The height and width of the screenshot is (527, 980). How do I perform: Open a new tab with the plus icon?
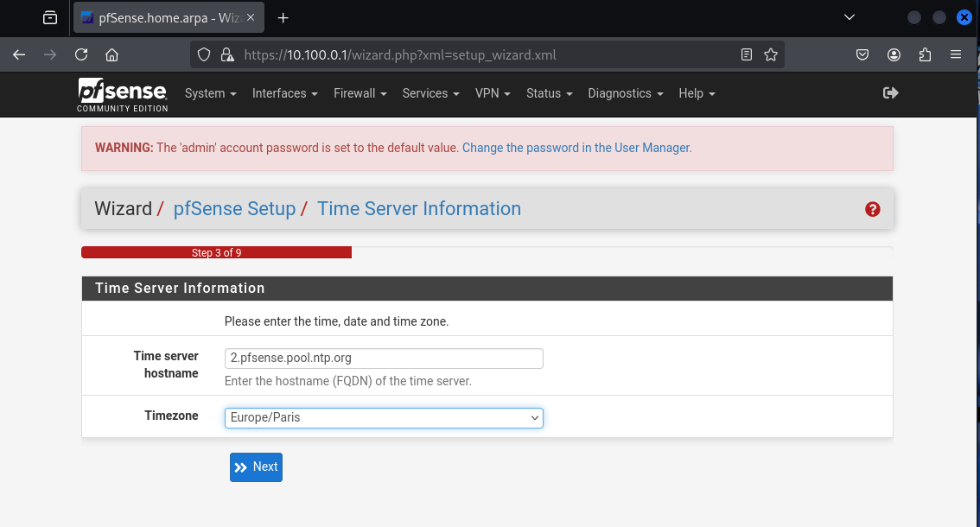pos(283,18)
